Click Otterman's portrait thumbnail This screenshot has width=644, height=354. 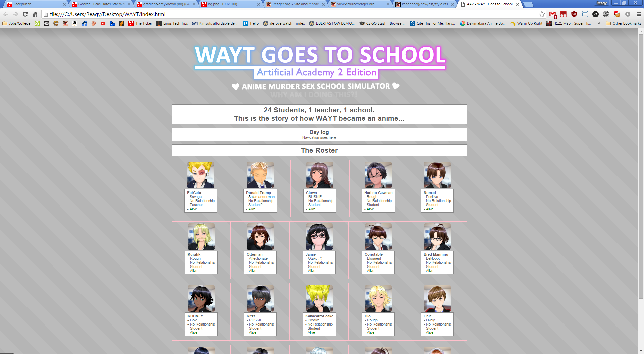pos(260,237)
